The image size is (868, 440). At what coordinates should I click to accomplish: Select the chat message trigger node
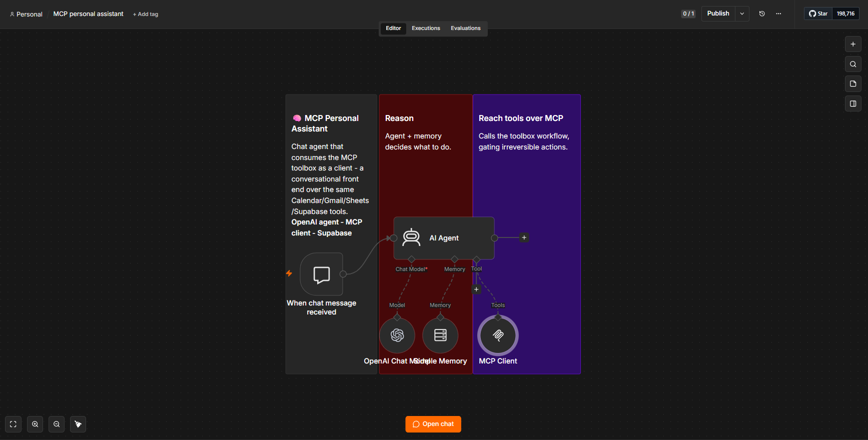click(x=321, y=274)
